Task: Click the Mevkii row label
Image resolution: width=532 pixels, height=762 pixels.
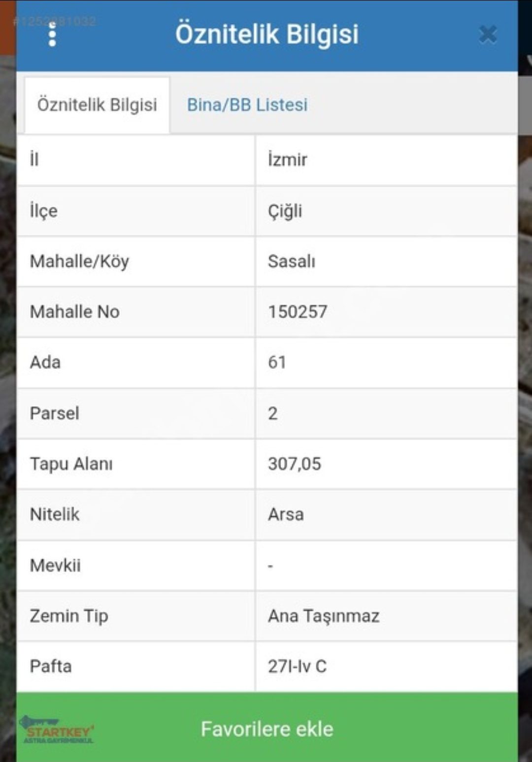Action: click(55, 565)
